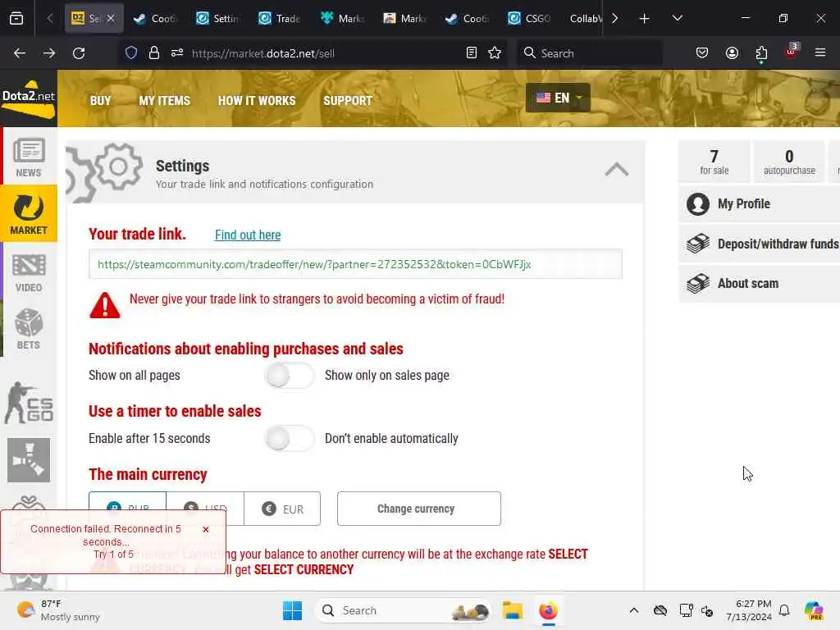Screen dimensions: 840x630
Task: Open the EN language dropdown
Action: coord(558,98)
